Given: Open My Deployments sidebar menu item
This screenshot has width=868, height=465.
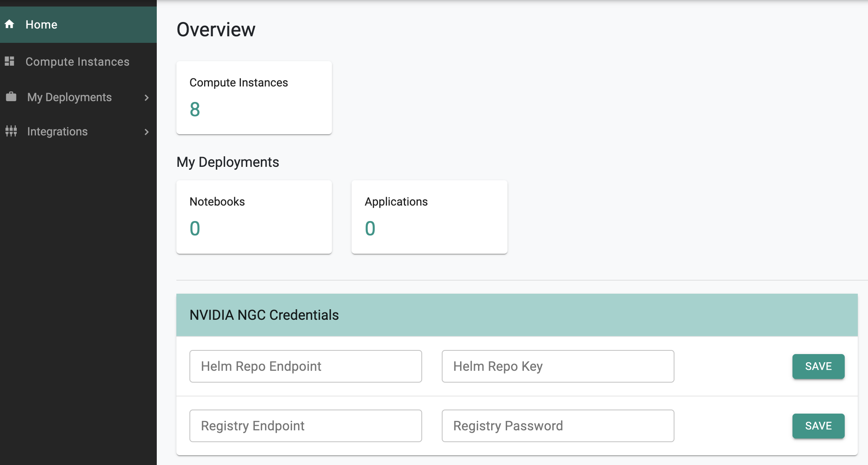Looking at the screenshot, I should (x=78, y=97).
